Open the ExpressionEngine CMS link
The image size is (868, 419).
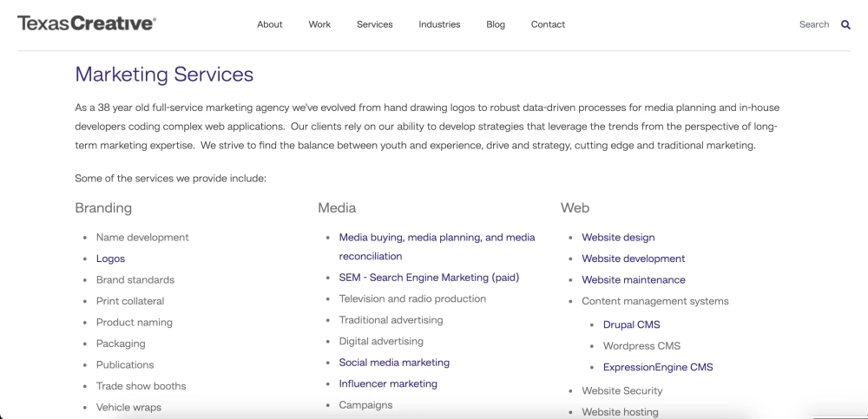pyautogui.click(x=658, y=367)
